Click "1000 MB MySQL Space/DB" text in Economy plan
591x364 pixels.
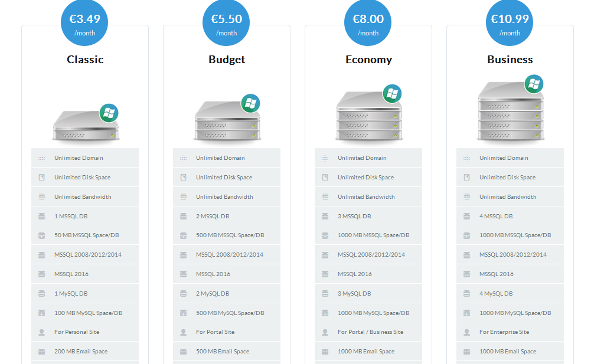click(374, 313)
